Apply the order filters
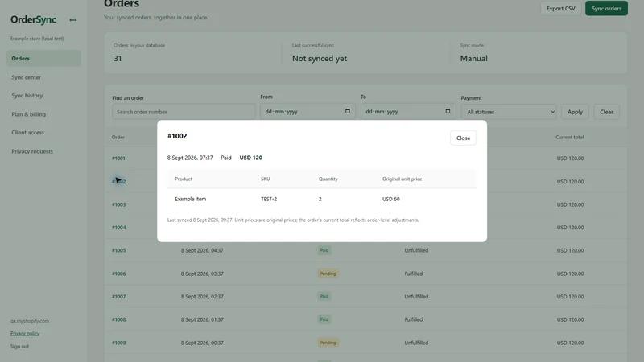The height and width of the screenshot is (362, 644). pos(575,112)
